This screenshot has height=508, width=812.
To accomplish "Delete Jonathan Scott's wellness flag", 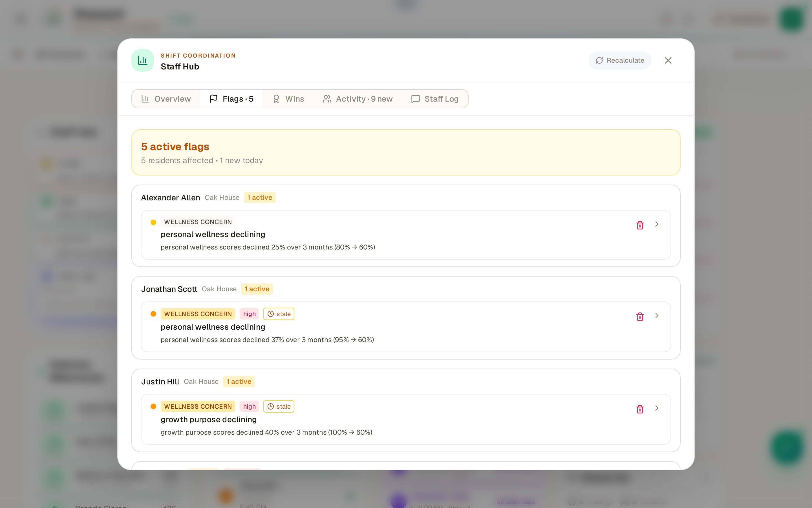I will click(x=640, y=316).
